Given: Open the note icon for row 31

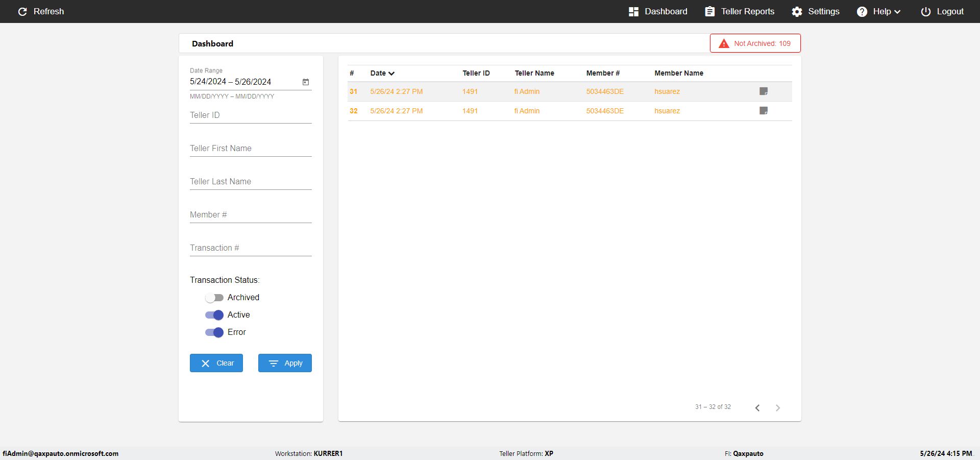Looking at the screenshot, I should (x=764, y=91).
